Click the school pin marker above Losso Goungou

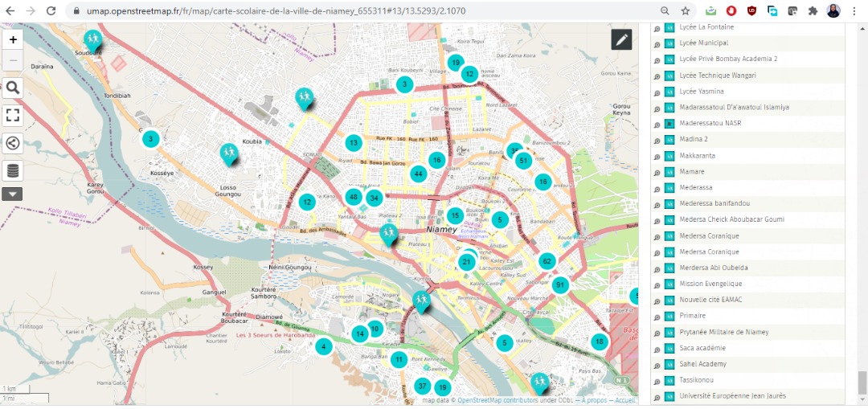pyautogui.click(x=228, y=153)
